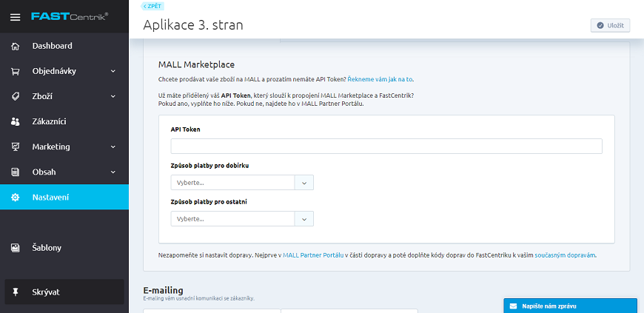This screenshot has width=644, height=313.
Task: Click the MALL Marketplace heading
Action: [196, 64]
